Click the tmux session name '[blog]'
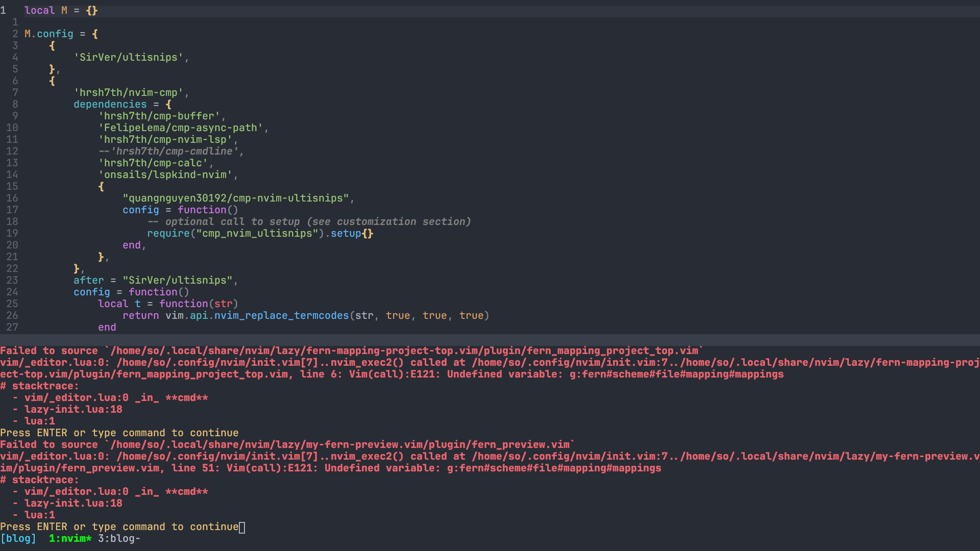The height and width of the screenshot is (551, 980). click(18, 538)
